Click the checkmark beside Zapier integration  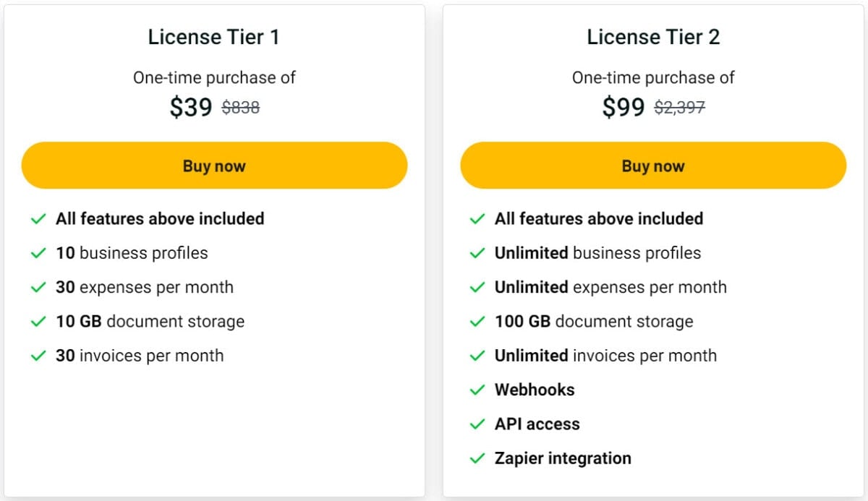click(477, 458)
